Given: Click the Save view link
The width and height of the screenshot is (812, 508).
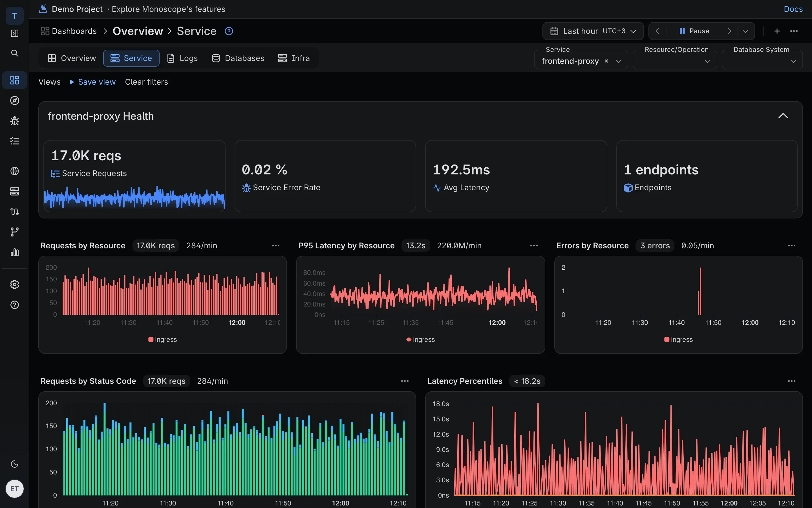Looking at the screenshot, I should (97, 82).
